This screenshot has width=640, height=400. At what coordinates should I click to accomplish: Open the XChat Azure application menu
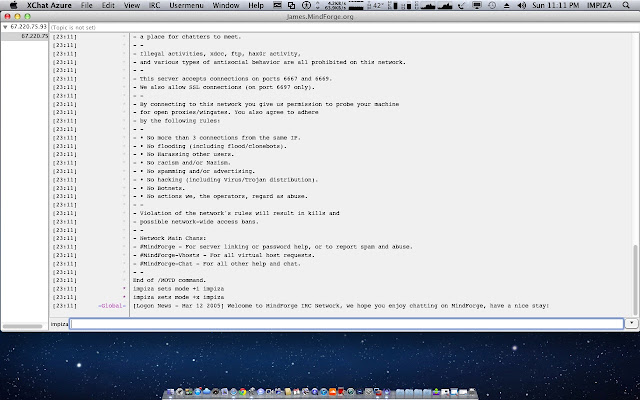tap(49, 5)
